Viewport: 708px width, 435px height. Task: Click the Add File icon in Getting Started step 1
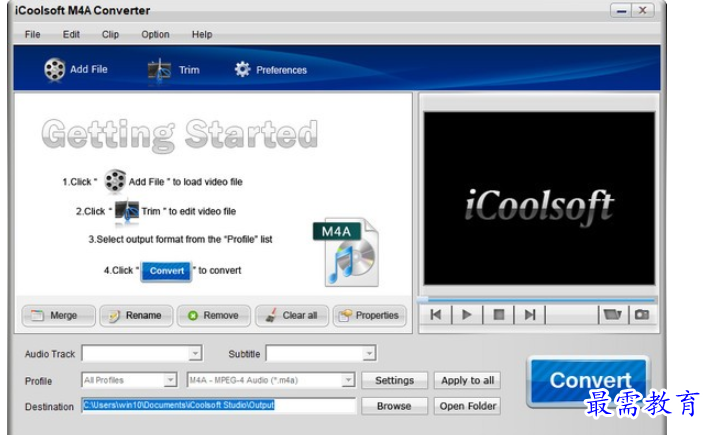(115, 181)
